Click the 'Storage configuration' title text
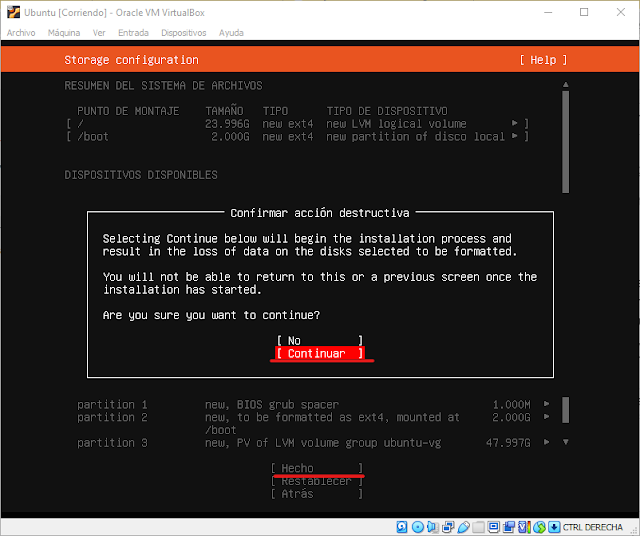Viewport: 640px width, 536px height. (x=131, y=60)
